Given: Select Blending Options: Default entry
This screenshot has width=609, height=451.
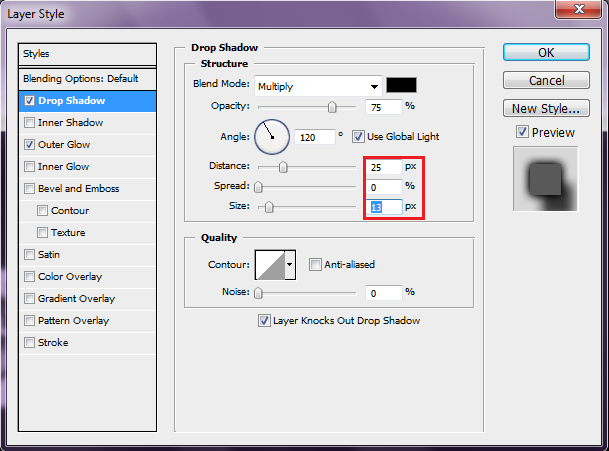Looking at the screenshot, I should (x=87, y=79).
